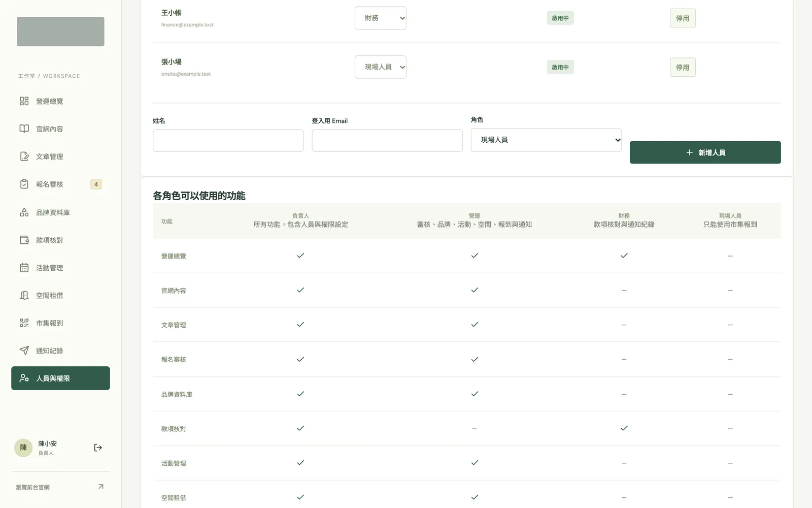Click the 陳 user avatar

pos(23,448)
